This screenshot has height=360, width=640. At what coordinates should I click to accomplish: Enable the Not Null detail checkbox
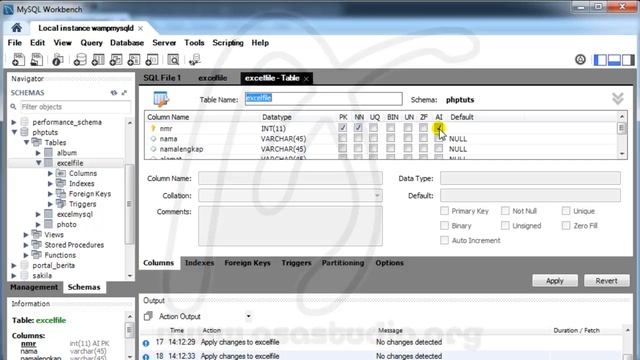click(x=505, y=211)
